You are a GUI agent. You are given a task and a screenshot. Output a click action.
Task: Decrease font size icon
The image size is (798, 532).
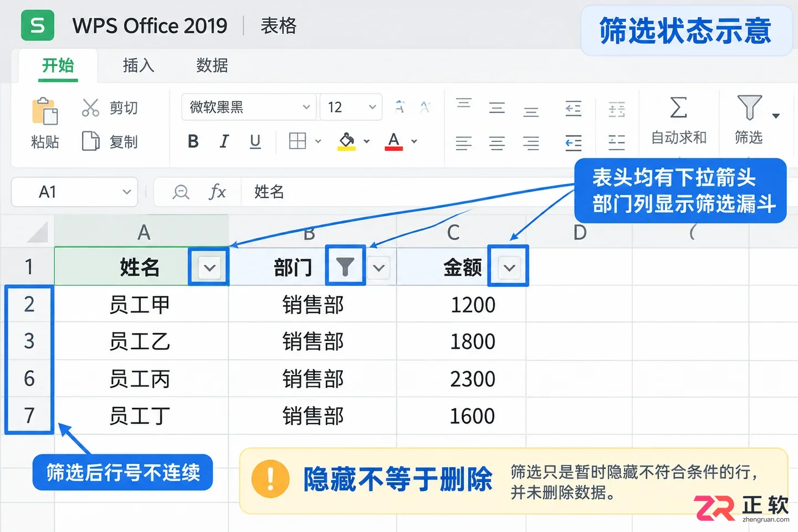(x=425, y=107)
